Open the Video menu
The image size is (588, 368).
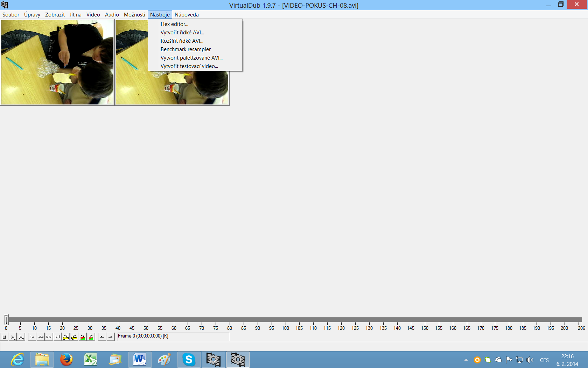coord(93,15)
